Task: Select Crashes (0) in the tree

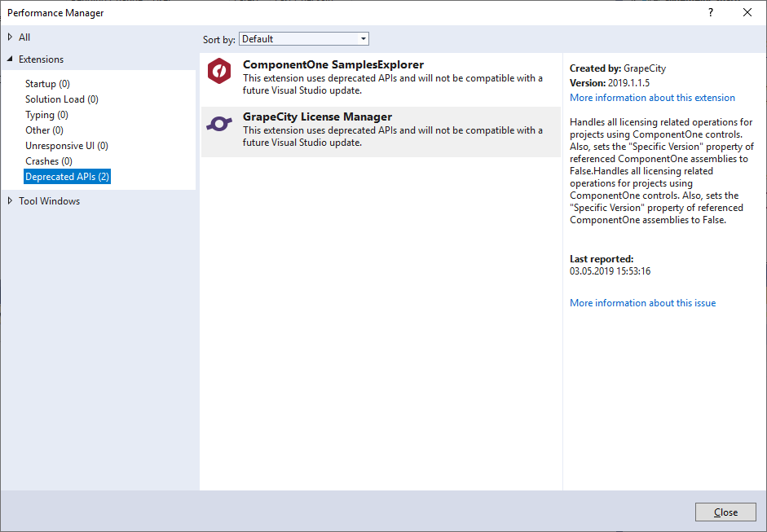Action: (x=48, y=161)
